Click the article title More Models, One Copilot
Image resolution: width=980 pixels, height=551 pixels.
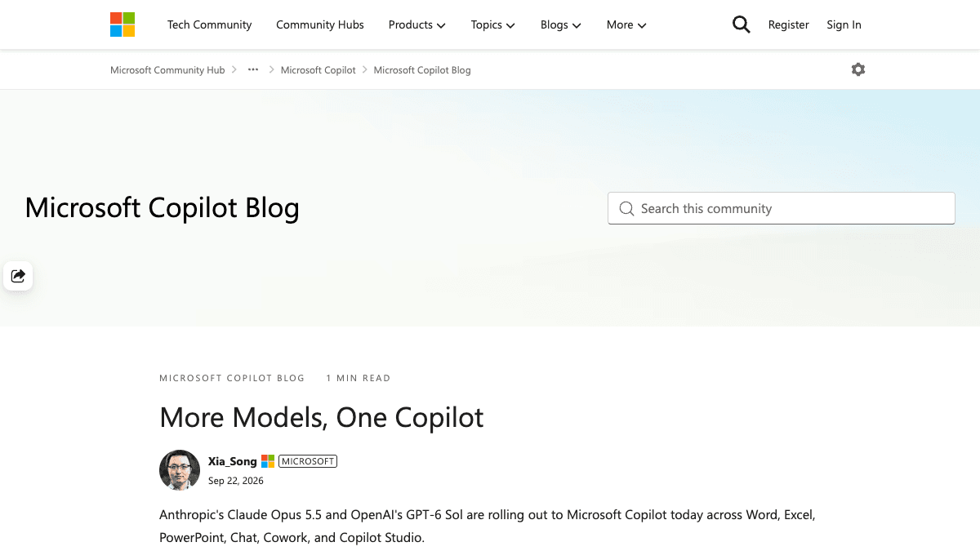coord(322,417)
